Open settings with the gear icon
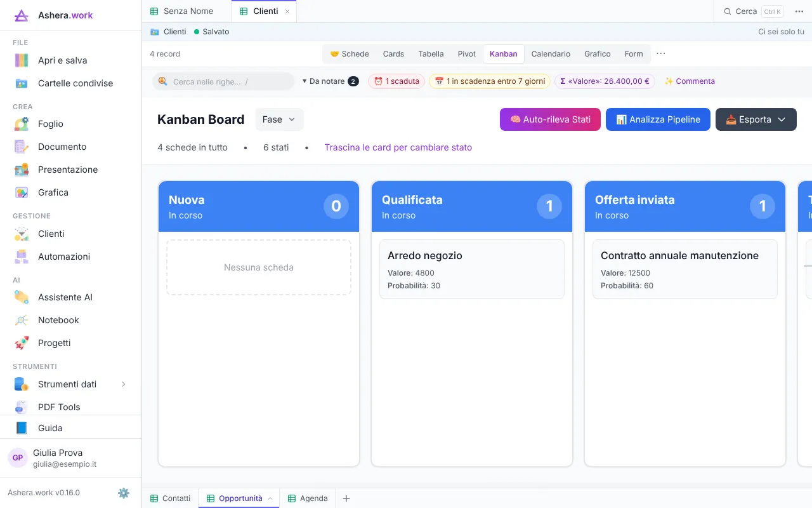 124,493
